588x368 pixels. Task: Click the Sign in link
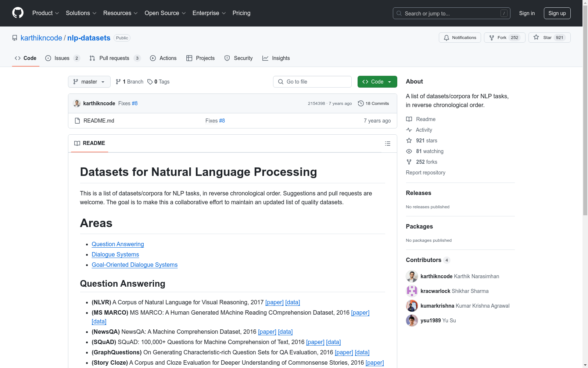click(527, 13)
